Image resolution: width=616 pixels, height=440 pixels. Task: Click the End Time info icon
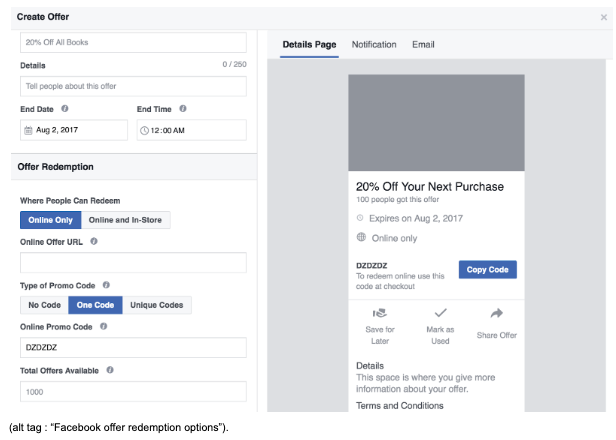[x=183, y=108]
